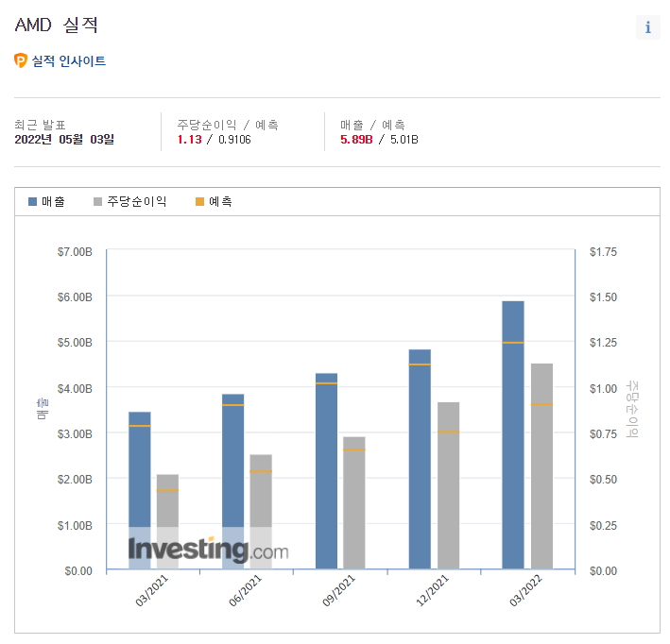Click the $4.00B axis label
The width and height of the screenshot is (670, 644).
click(75, 389)
